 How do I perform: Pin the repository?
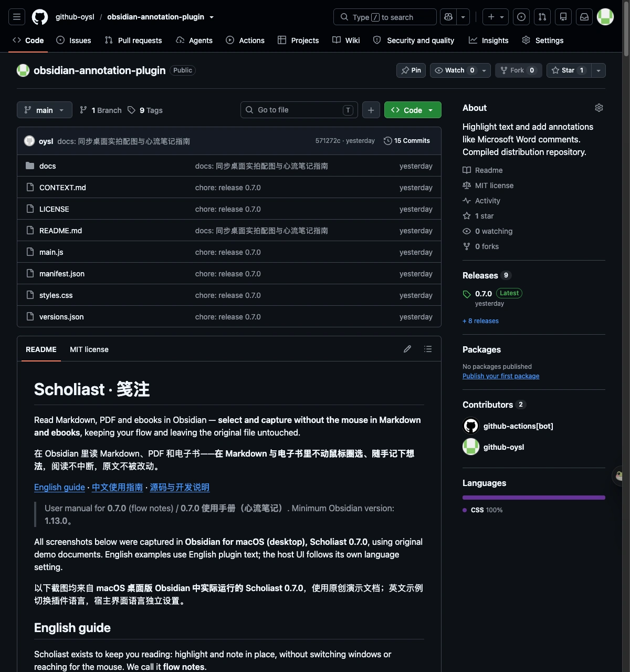click(411, 70)
